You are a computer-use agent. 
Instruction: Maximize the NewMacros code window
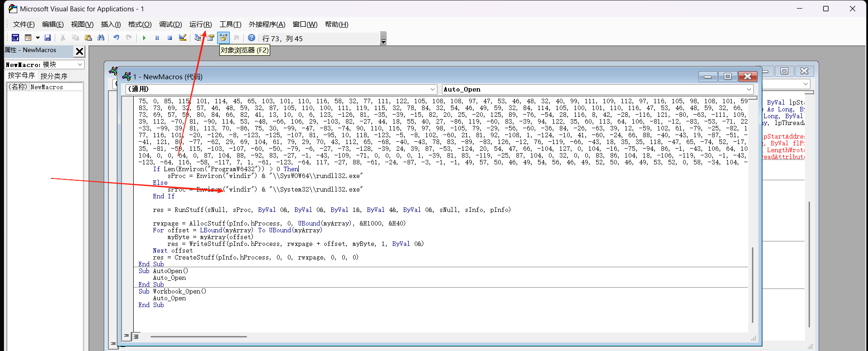point(727,77)
